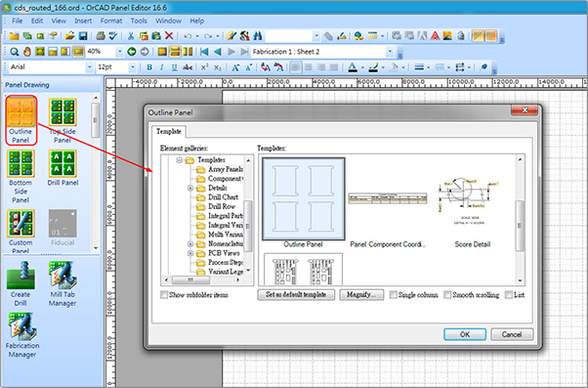Open the 40% zoom level dropdown

119,52
